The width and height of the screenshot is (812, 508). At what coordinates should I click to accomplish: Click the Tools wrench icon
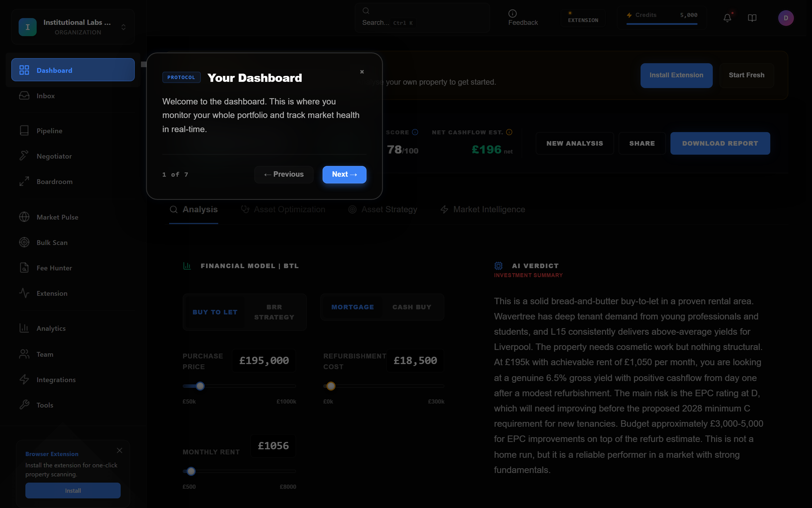point(24,405)
